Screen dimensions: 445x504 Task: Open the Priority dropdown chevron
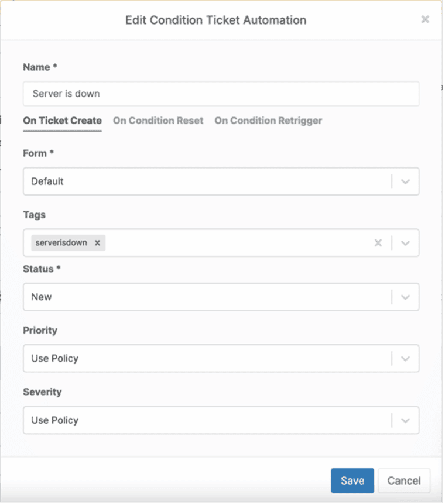(405, 358)
